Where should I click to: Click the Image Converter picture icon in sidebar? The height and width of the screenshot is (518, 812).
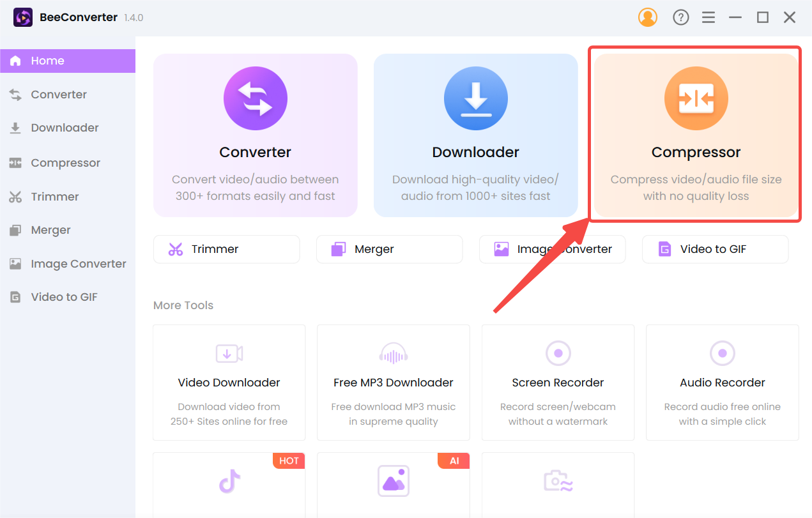pos(15,264)
